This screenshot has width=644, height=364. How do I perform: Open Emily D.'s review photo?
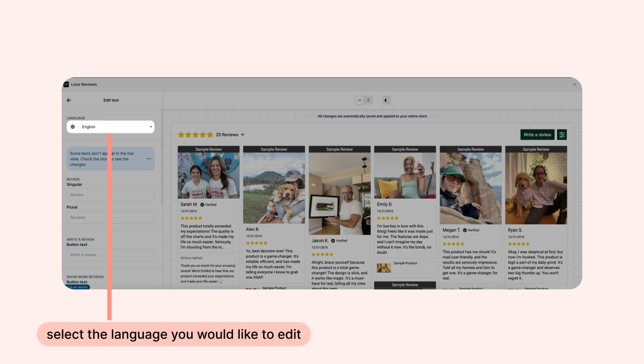coord(405,176)
